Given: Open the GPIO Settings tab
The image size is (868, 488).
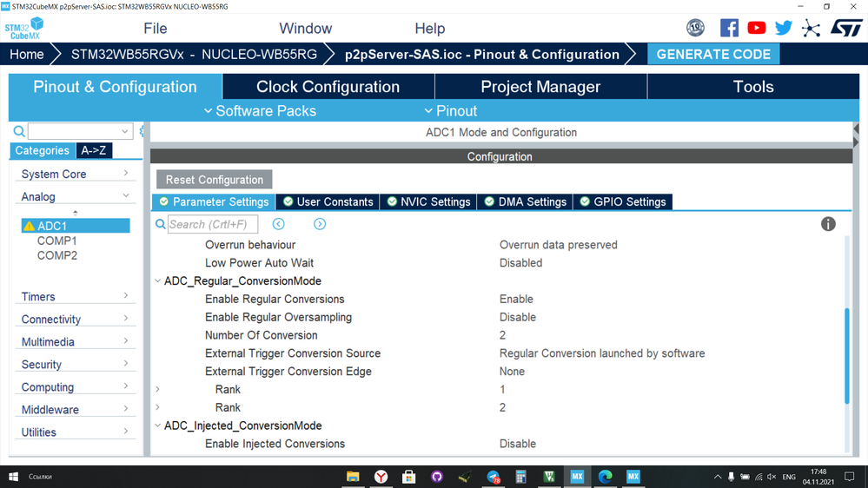Looking at the screenshot, I should click(x=623, y=202).
